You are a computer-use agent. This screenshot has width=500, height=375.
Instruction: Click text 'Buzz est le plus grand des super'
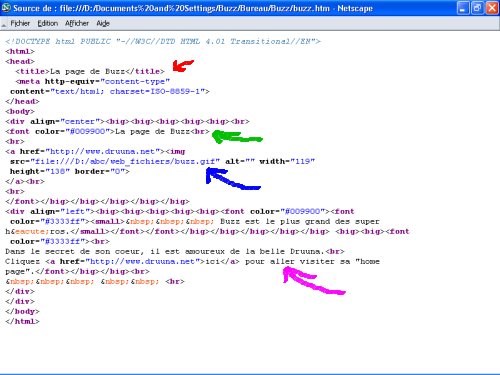pyautogui.click(x=300, y=221)
